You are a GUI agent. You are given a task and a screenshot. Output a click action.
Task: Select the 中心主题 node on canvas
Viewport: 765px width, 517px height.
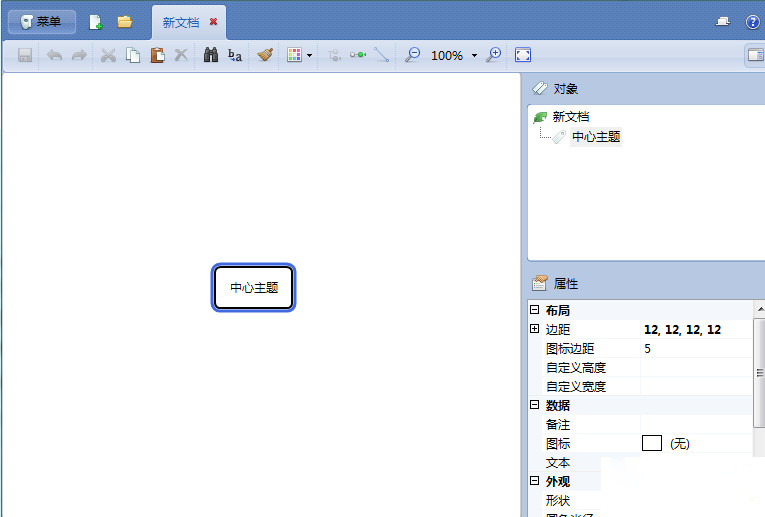pyautogui.click(x=254, y=288)
